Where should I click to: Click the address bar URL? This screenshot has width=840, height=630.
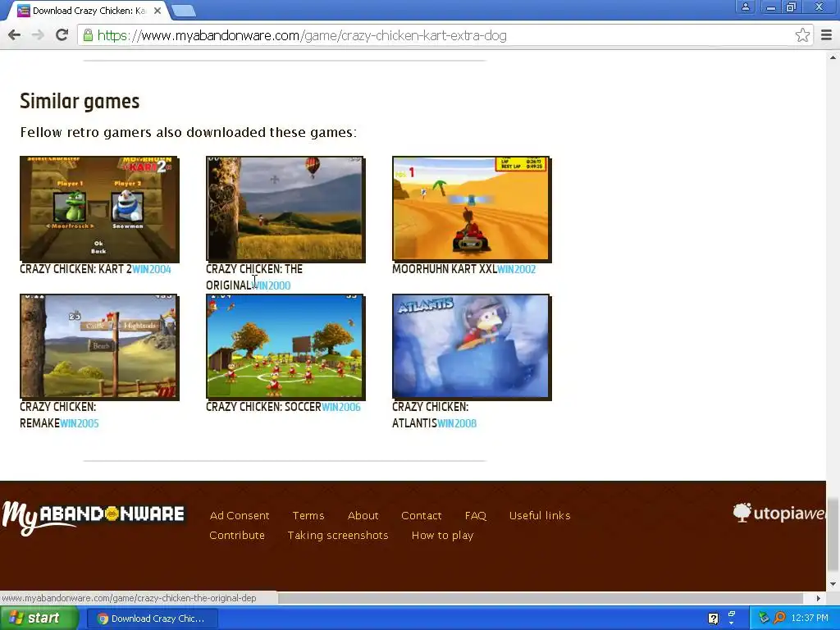pos(302,35)
